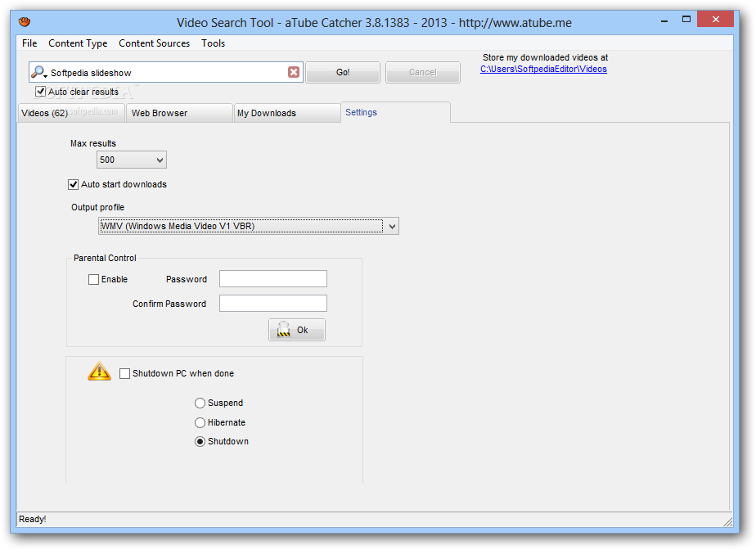Click the Go! button
This screenshot has width=756, height=550.
[343, 72]
